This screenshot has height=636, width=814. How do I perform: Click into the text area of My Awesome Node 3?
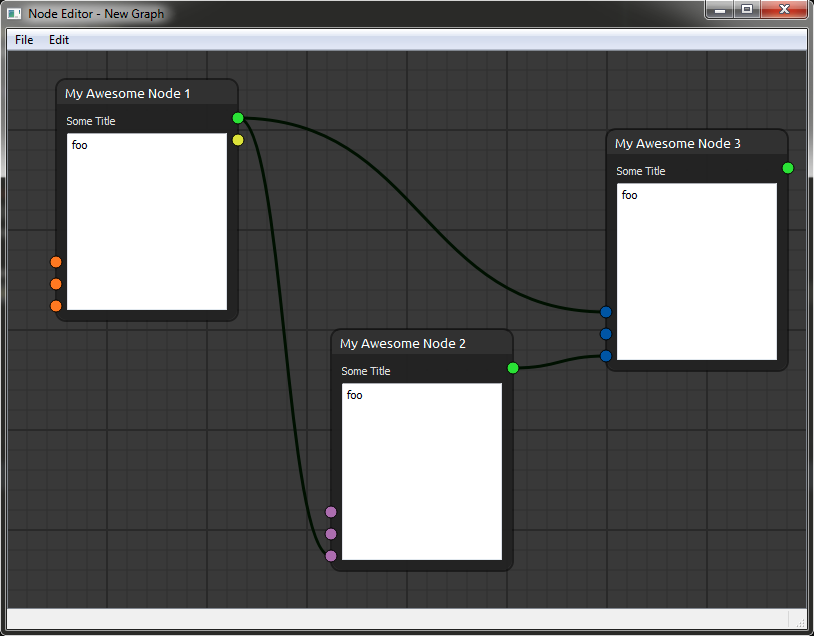pyautogui.click(x=697, y=272)
